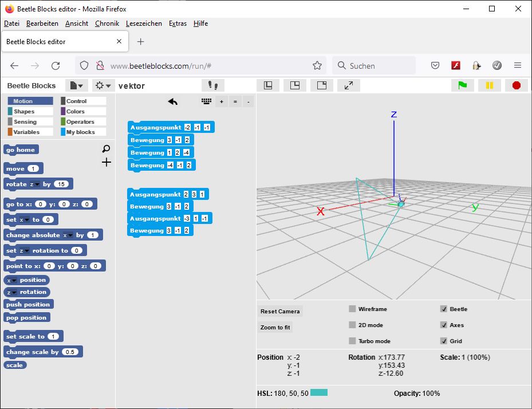Toggle single-stepping footprints icon

point(212,85)
